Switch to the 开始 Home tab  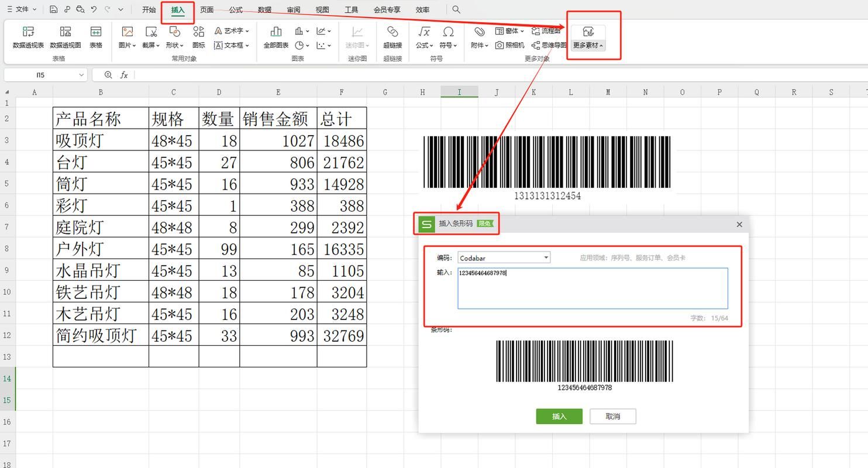[149, 9]
